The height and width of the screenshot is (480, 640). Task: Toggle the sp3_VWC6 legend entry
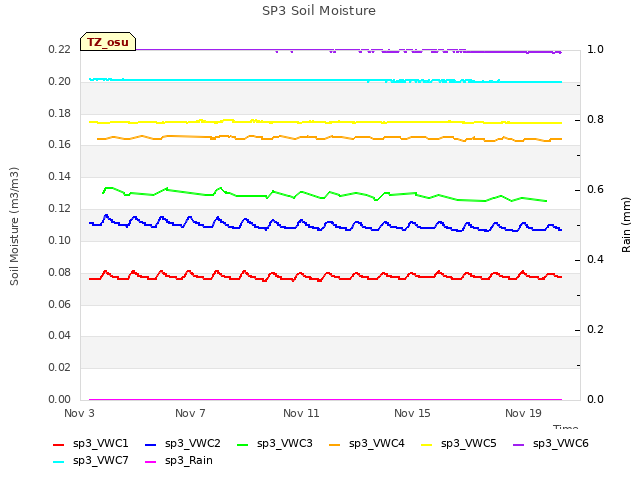coord(551,444)
